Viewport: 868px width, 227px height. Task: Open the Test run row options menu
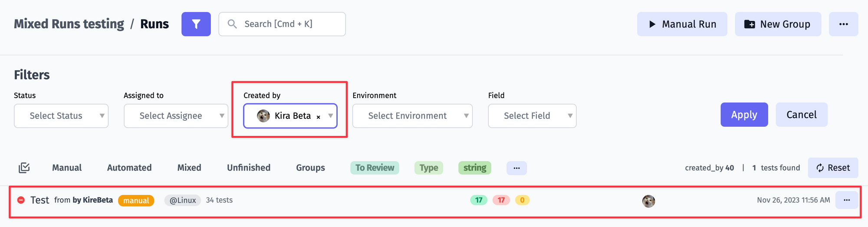[847, 200]
